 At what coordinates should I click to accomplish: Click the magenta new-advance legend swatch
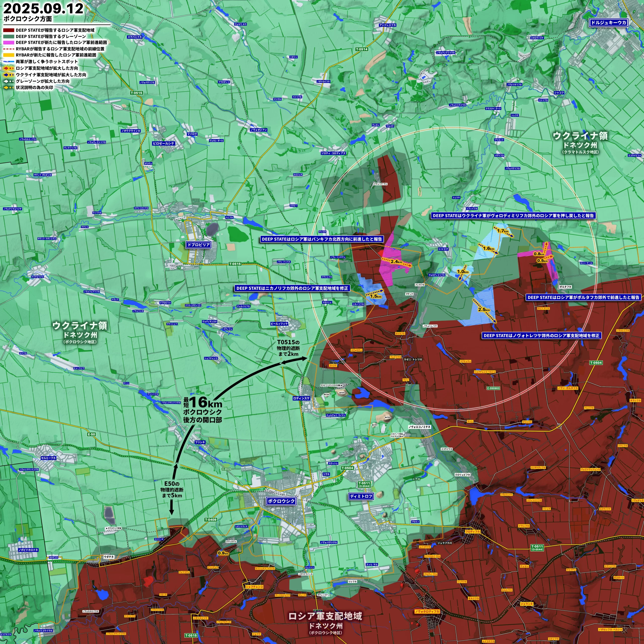pos(9,43)
